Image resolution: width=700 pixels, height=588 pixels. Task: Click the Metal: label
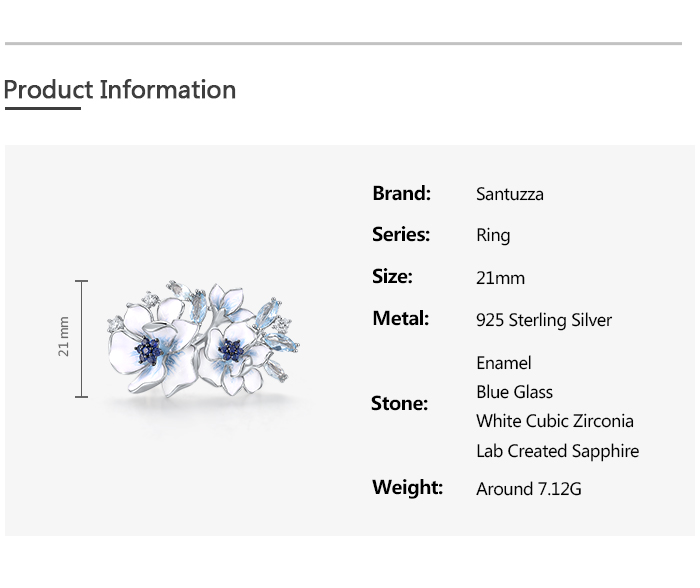[400, 319]
